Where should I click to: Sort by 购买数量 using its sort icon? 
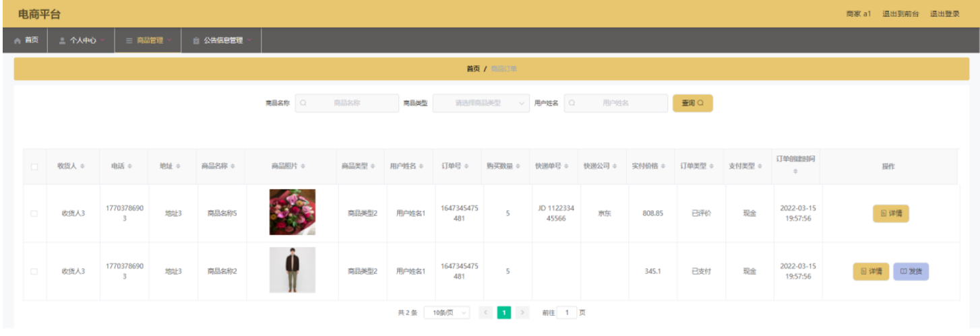pos(518,166)
